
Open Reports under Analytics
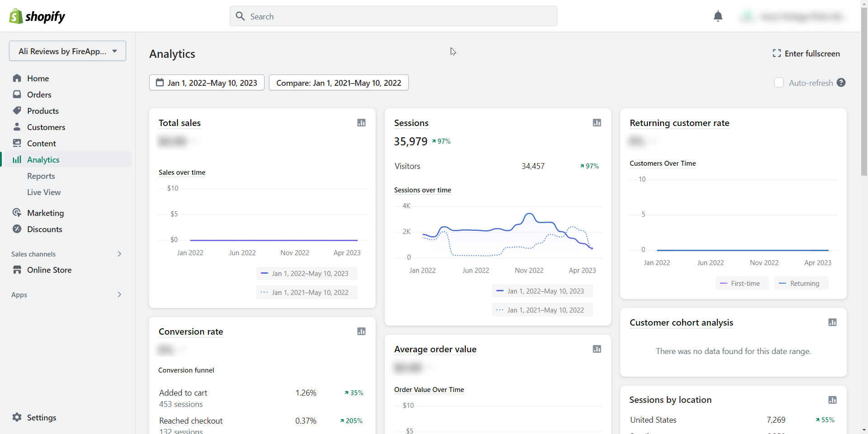(41, 176)
